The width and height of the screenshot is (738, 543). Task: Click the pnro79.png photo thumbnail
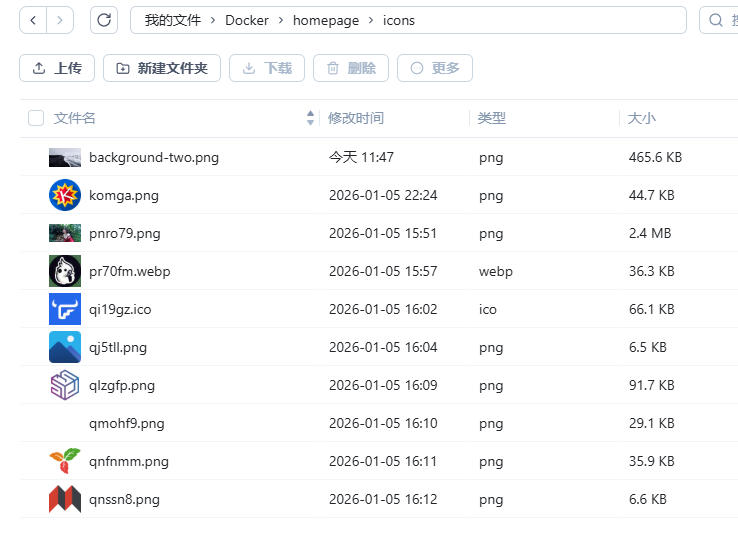point(65,233)
